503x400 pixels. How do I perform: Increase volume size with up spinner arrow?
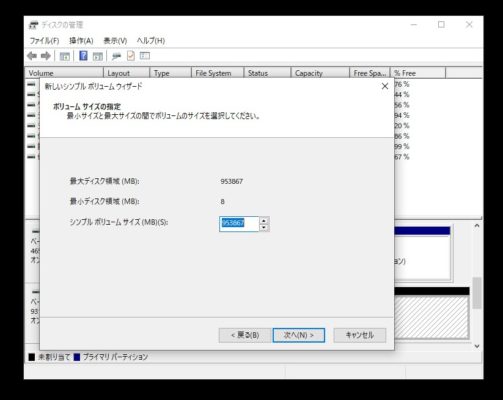click(264, 220)
